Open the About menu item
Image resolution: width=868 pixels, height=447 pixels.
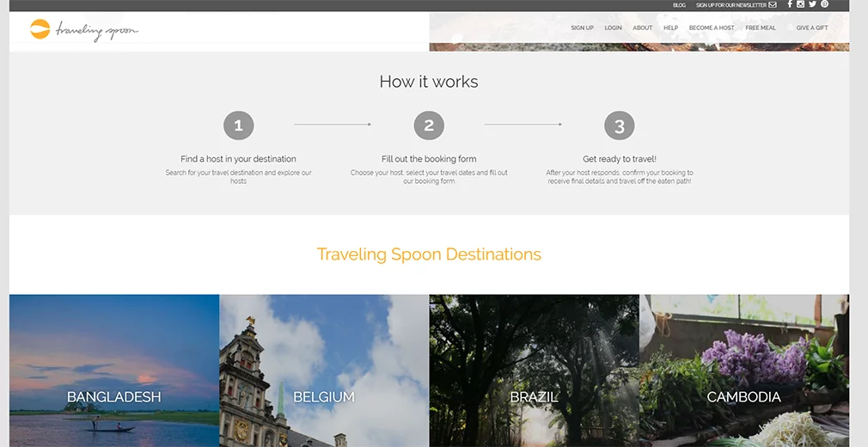pos(643,28)
